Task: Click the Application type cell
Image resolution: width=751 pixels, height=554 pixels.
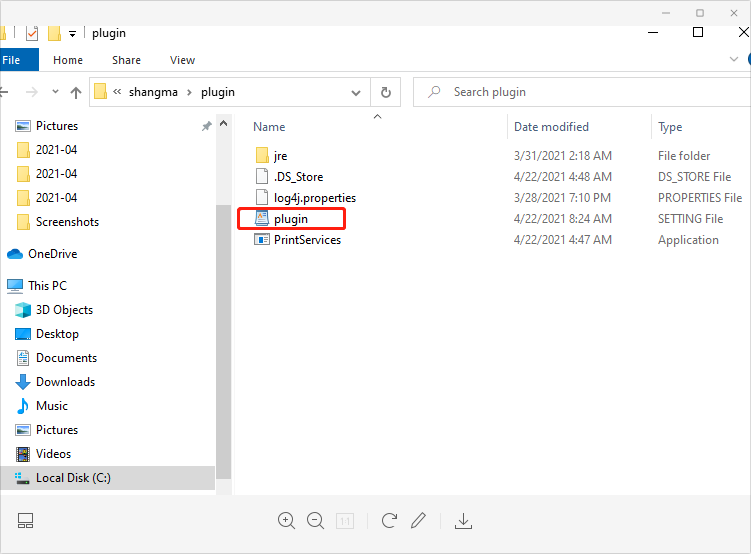Action: [x=688, y=240]
